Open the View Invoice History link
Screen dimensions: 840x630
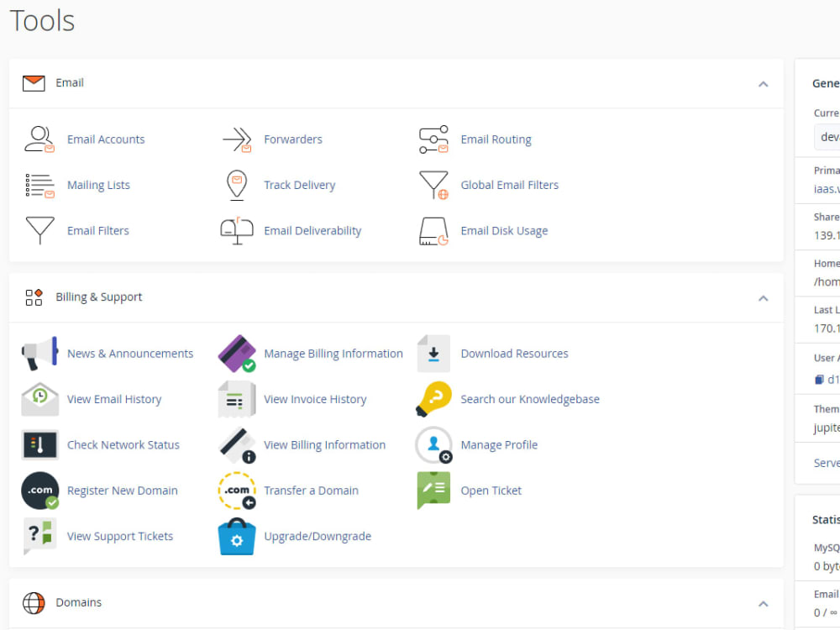(x=315, y=400)
